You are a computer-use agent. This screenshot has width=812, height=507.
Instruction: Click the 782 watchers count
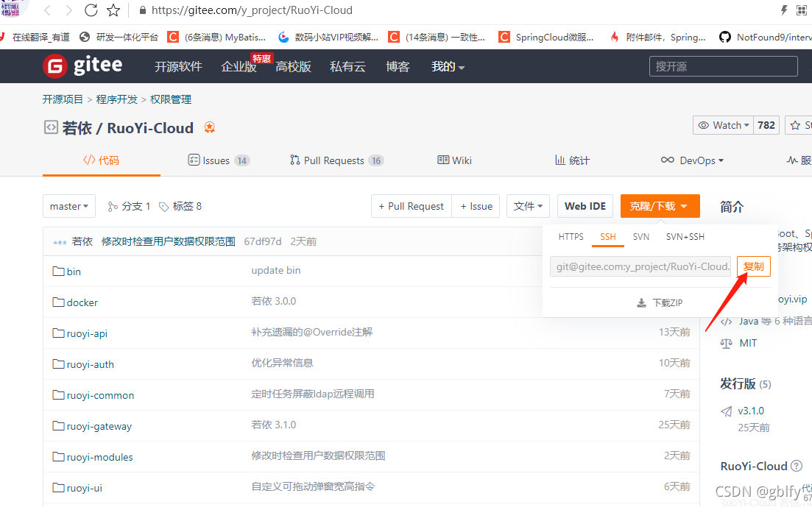tap(766, 125)
